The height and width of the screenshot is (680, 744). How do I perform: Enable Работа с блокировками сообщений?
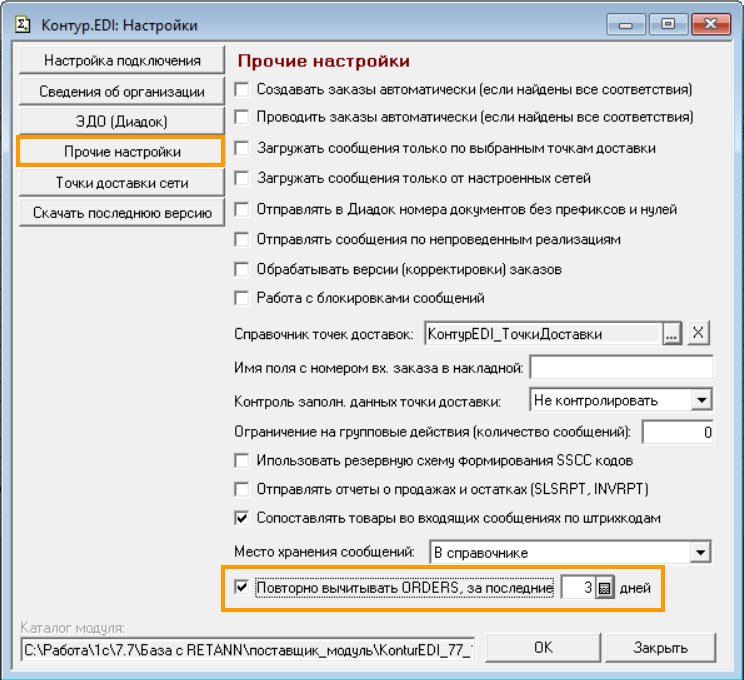[242, 298]
